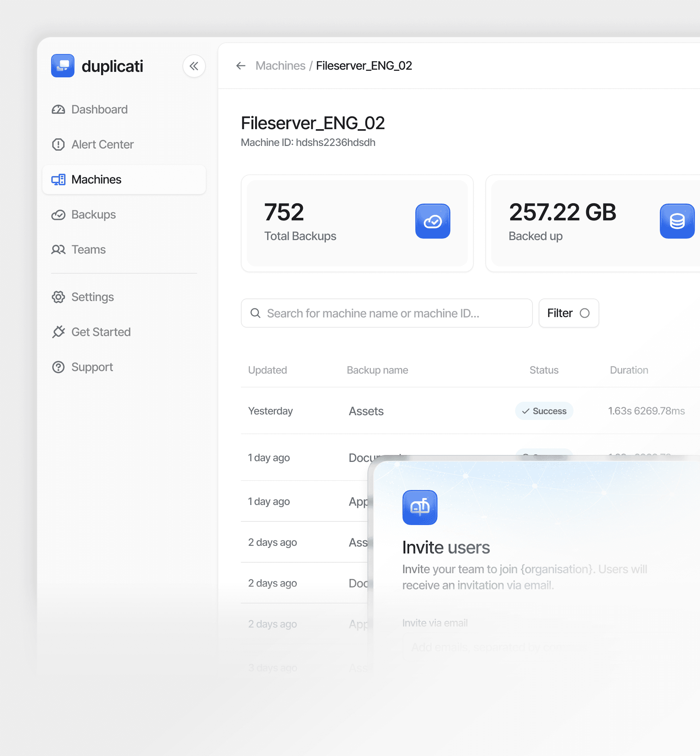Click the Dashboard gauge icon

point(58,109)
